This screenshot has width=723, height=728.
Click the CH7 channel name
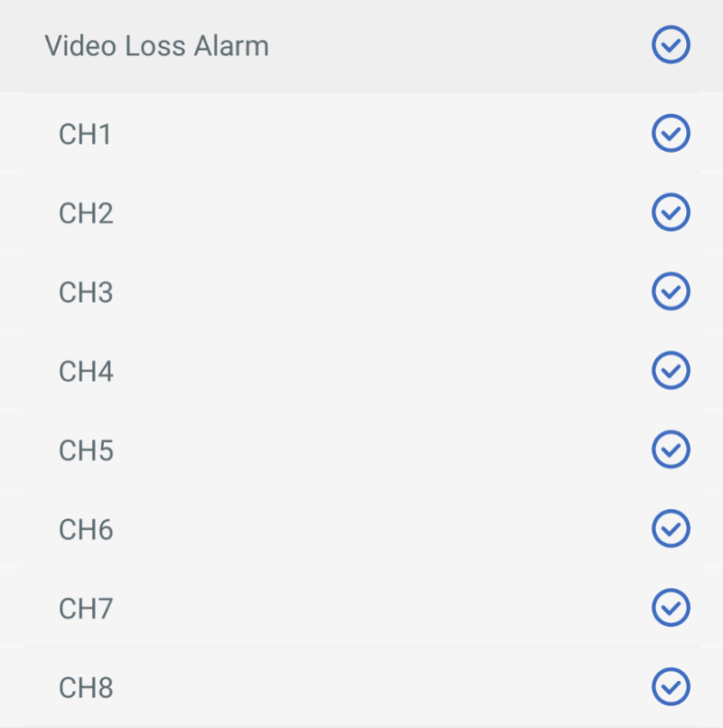click(86, 608)
